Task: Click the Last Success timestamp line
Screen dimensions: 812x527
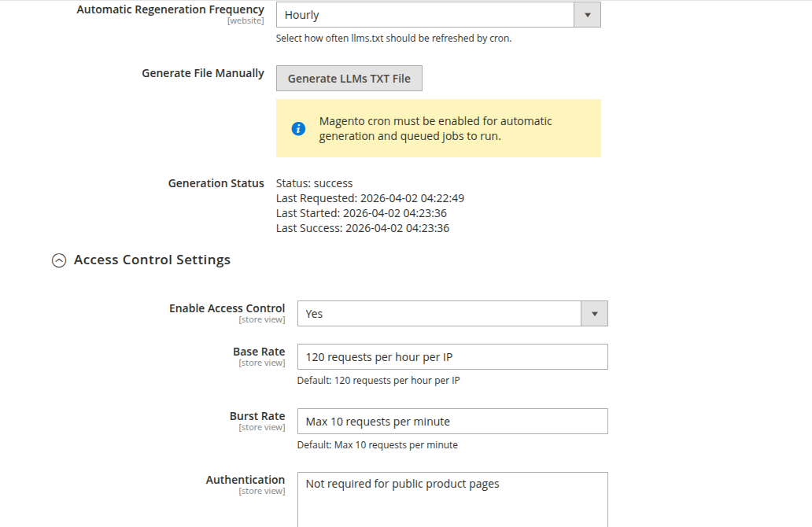Action: click(362, 228)
